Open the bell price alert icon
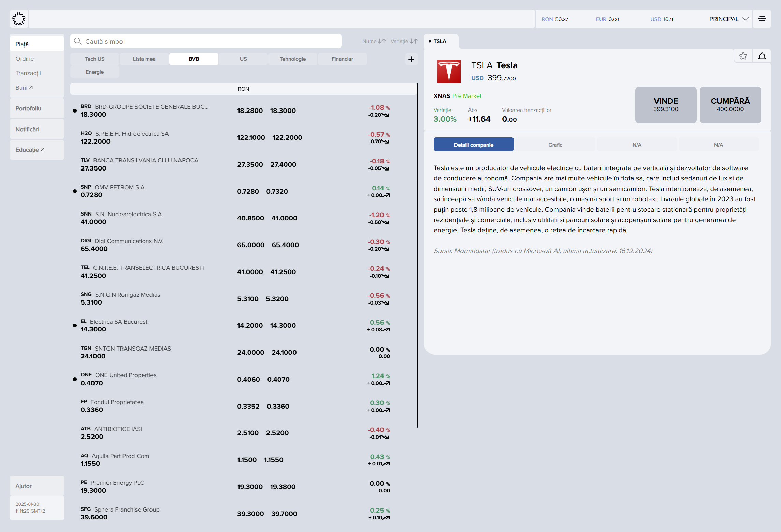 click(762, 56)
